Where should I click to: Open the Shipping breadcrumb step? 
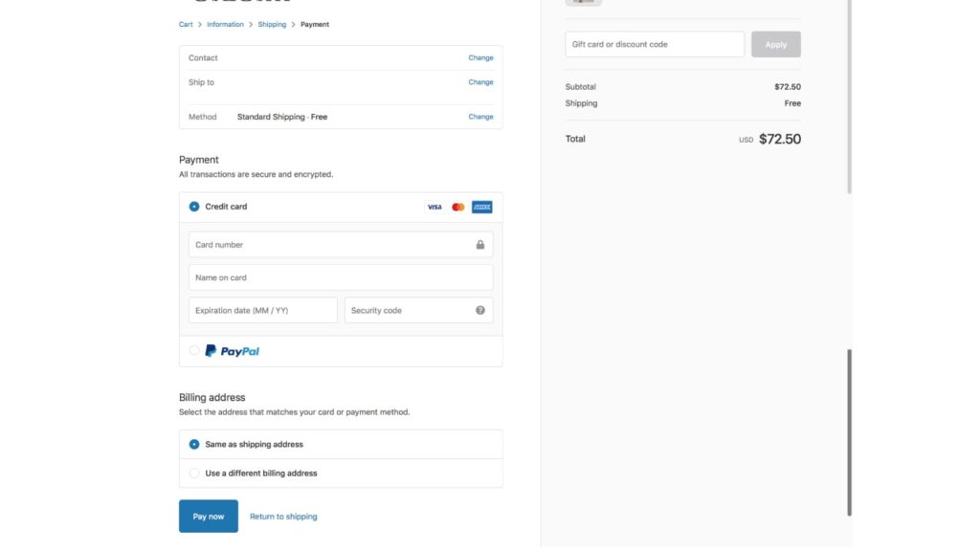(272, 24)
